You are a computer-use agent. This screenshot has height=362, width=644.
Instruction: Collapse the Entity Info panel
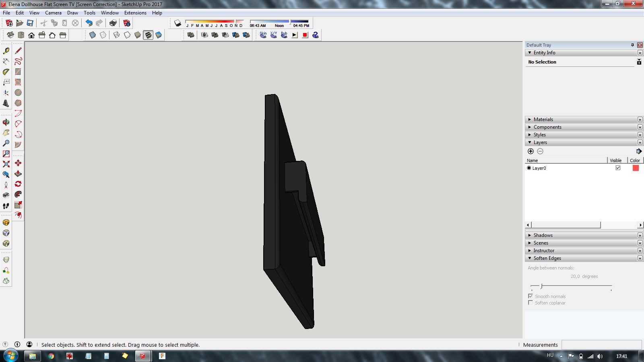(530, 53)
